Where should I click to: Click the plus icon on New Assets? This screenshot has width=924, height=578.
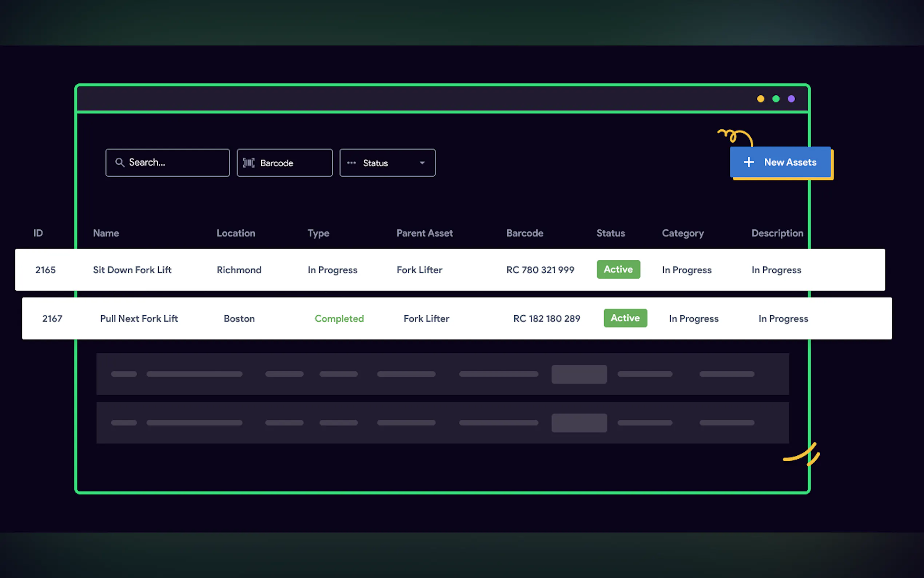(749, 162)
